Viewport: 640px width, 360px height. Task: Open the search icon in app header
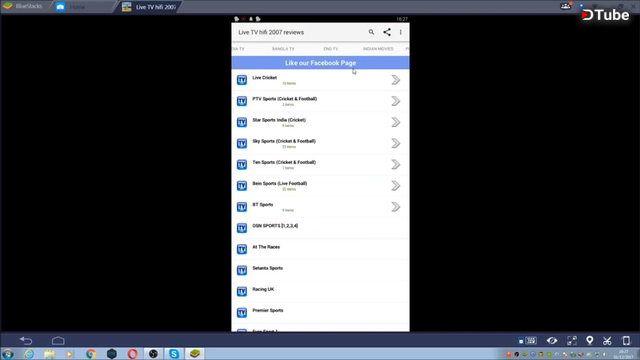pyautogui.click(x=371, y=32)
